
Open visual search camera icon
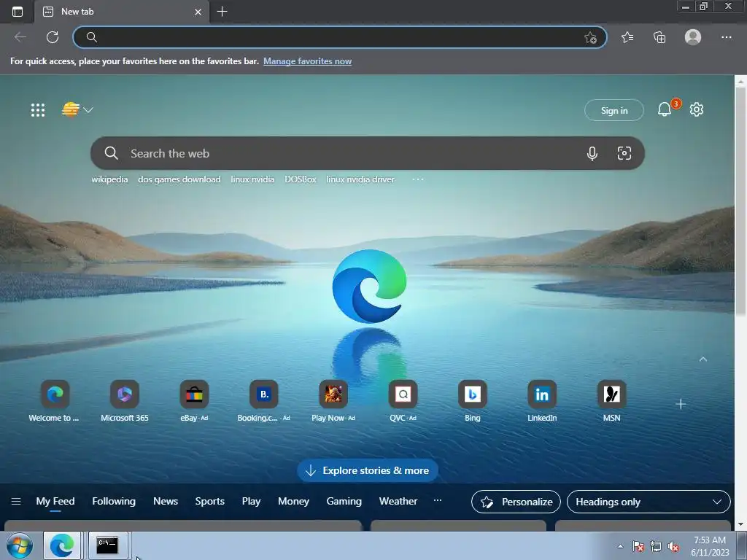pyautogui.click(x=624, y=153)
